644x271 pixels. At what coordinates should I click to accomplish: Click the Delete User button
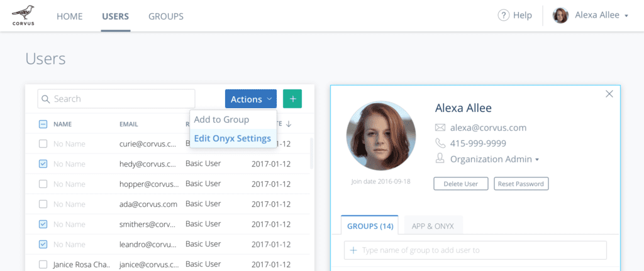coord(461,184)
